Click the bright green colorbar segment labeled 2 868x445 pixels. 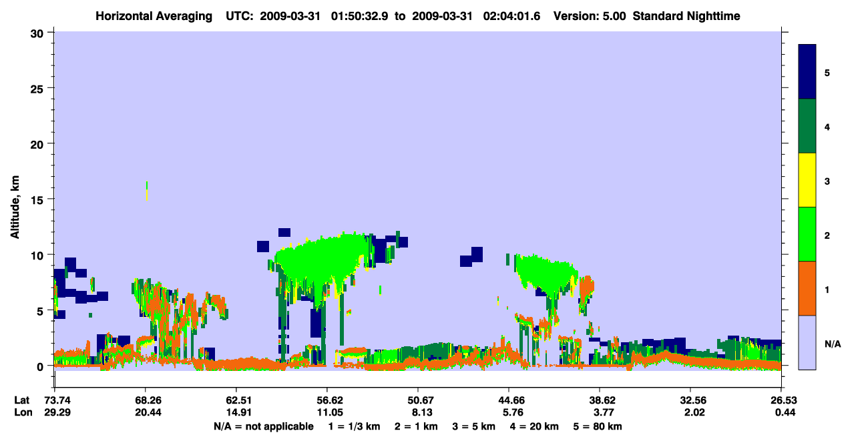[x=807, y=234]
